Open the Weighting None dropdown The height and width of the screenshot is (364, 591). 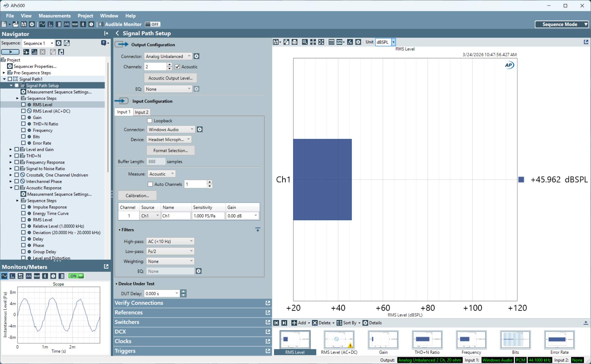point(170,261)
